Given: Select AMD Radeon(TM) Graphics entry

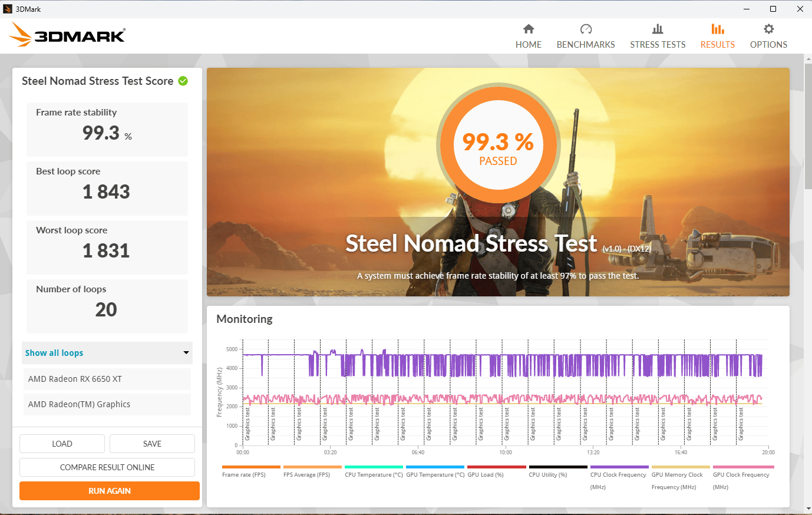Looking at the screenshot, I should point(107,404).
